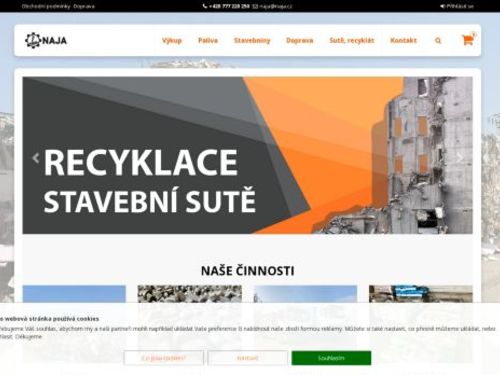Open the shopping cart icon

point(467,40)
